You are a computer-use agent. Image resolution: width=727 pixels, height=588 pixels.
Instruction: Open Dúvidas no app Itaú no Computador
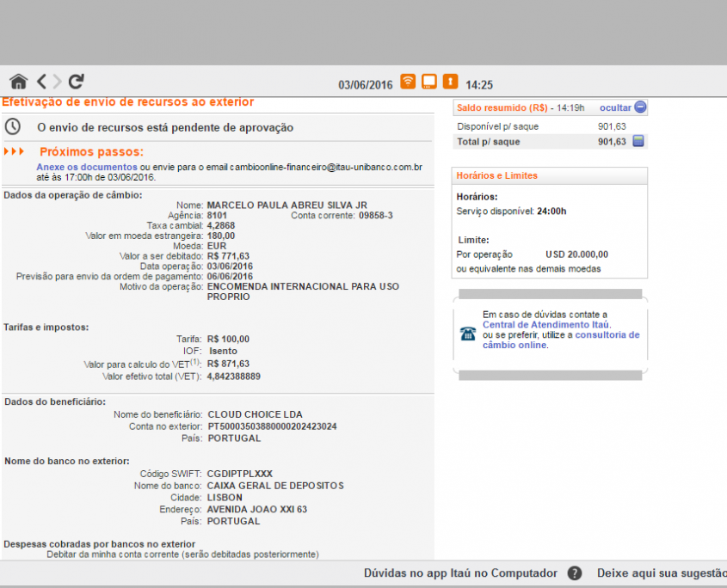point(460,573)
